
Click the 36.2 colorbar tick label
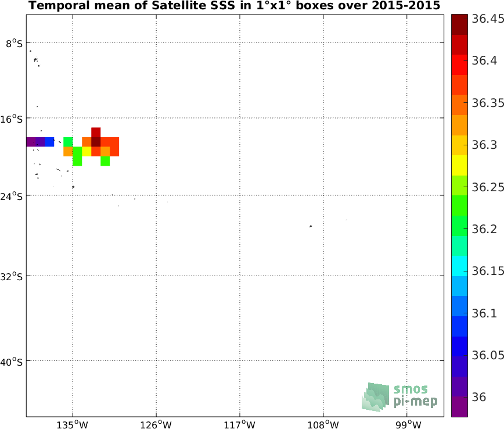click(484, 229)
